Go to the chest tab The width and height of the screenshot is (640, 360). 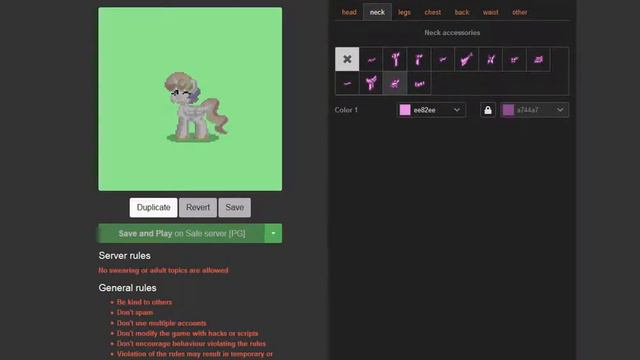coord(433,12)
